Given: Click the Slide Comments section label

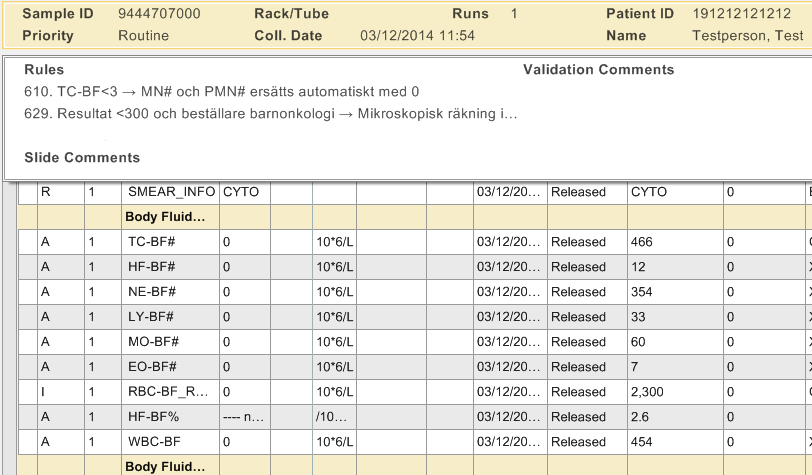Looking at the screenshot, I should click(82, 157).
